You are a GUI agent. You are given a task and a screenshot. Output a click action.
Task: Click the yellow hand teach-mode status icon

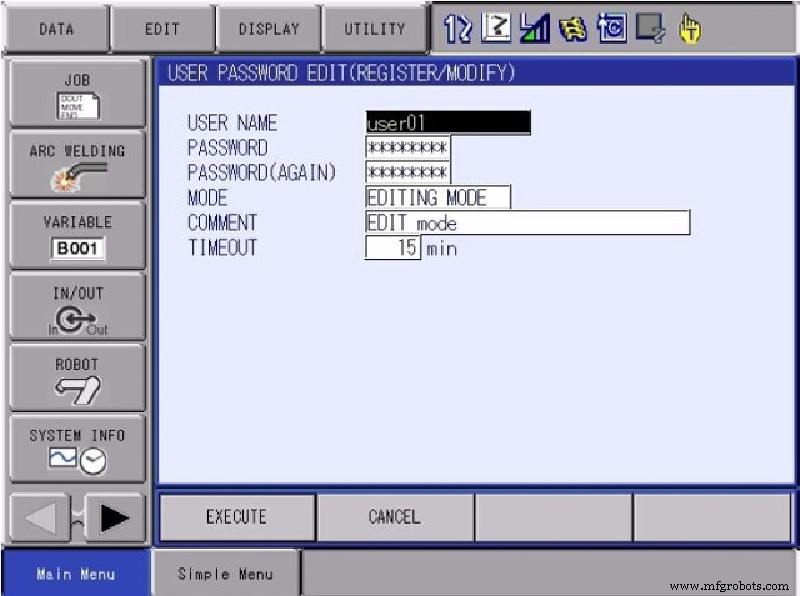pos(690,30)
